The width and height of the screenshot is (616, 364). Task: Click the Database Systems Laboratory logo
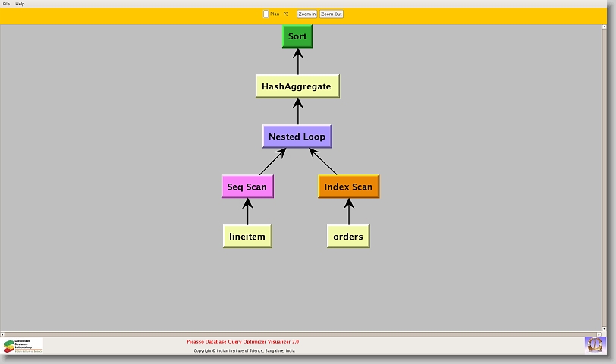point(23,346)
